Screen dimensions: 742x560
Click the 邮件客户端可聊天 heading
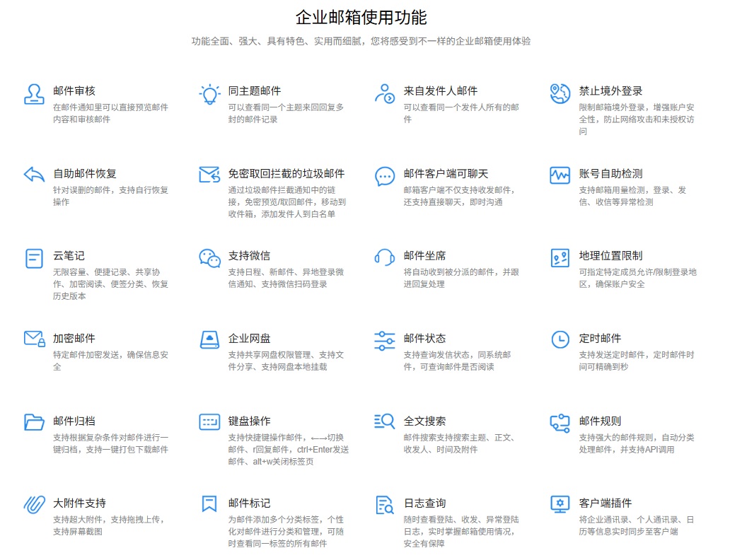[x=446, y=173]
